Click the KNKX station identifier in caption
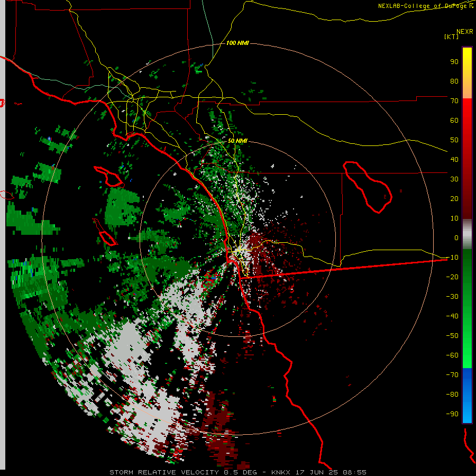 [x=281, y=472]
